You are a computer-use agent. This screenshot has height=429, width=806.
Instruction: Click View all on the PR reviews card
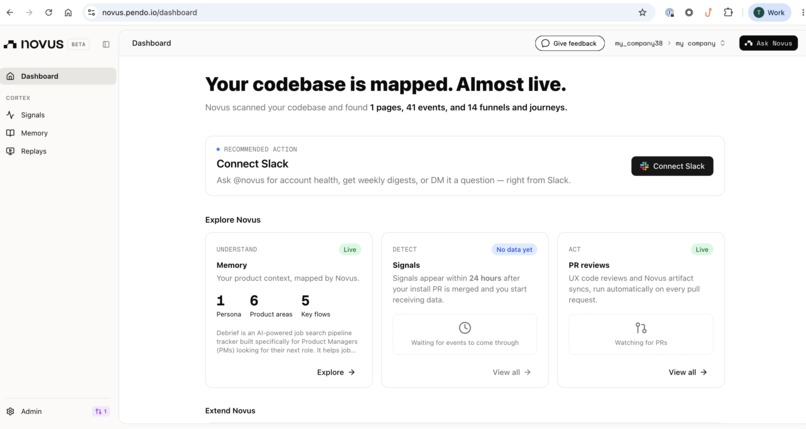688,372
